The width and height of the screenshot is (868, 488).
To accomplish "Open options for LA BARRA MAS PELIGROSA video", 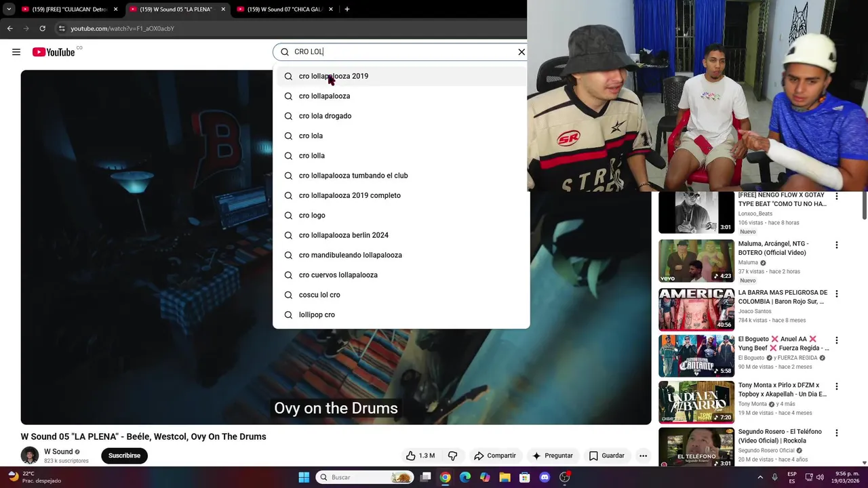I will [837, 293].
